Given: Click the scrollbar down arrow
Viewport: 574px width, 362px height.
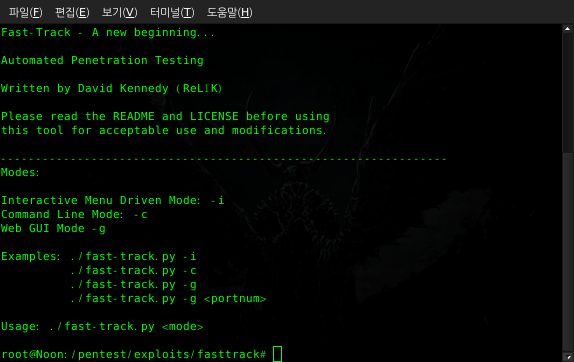Looking at the screenshot, I should (x=568, y=357).
